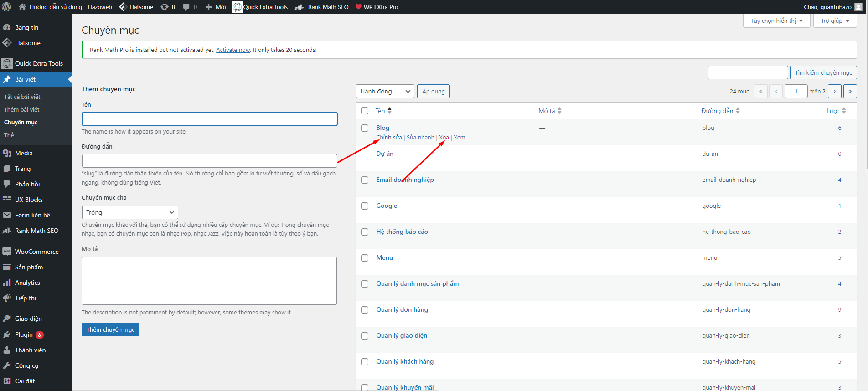
Task: Go to Thẻ submenu item
Action: [x=9, y=135]
